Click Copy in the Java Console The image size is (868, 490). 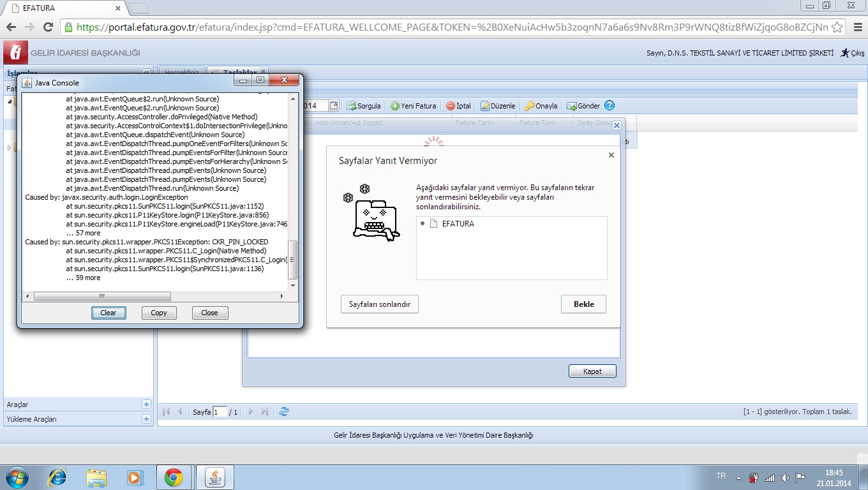click(x=159, y=313)
